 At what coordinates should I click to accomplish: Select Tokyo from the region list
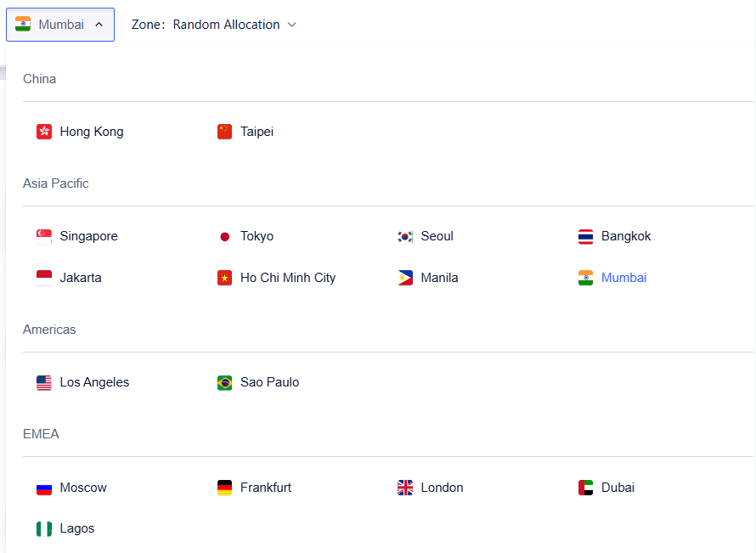click(257, 236)
